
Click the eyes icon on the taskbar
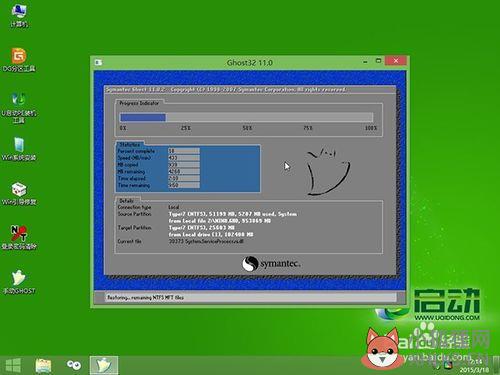point(74,365)
